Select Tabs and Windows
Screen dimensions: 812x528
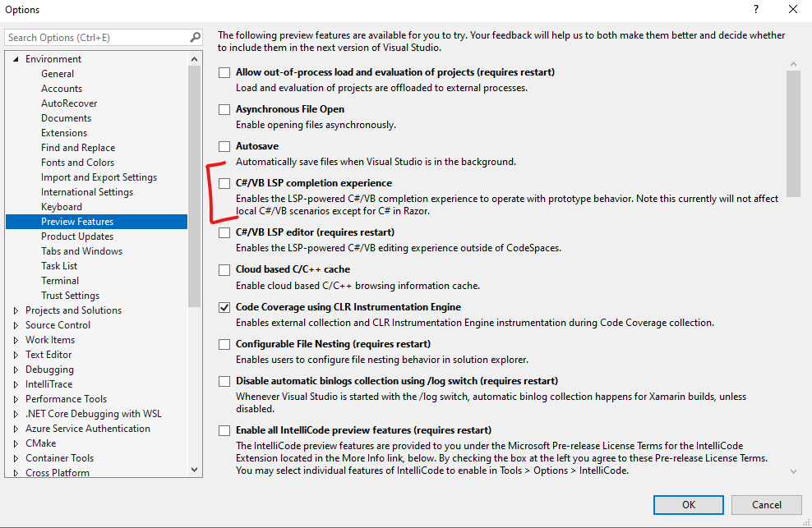click(x=82, y=250)
